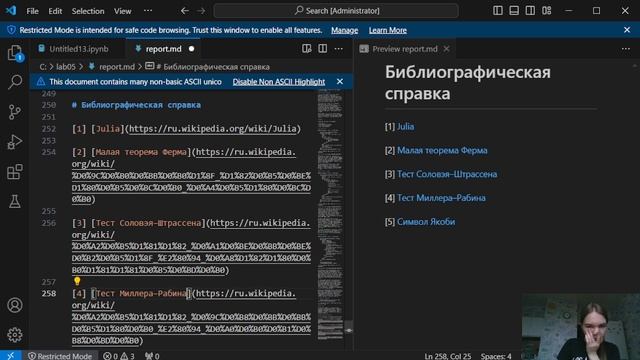
Task: Click the ports forwarded status indicator
Action: click(152, 356)
